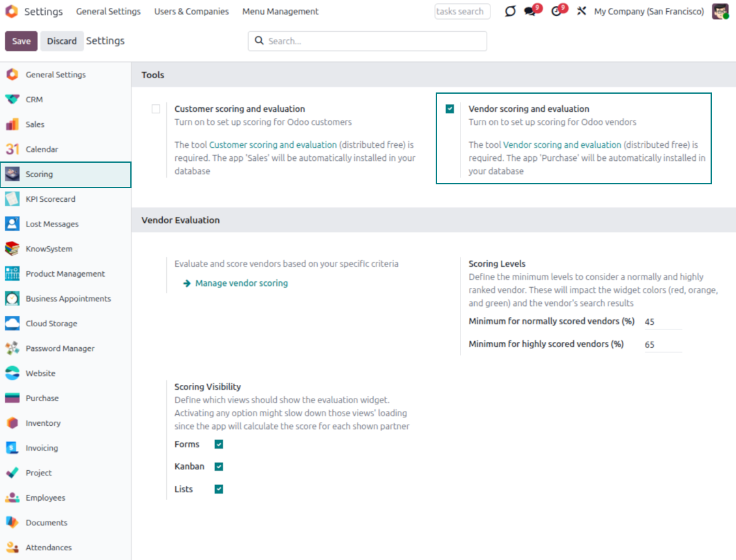736x560 pixels.
Task: Enable Customer scoring and evaluation checkbox
Action: (x=156, y=109)
